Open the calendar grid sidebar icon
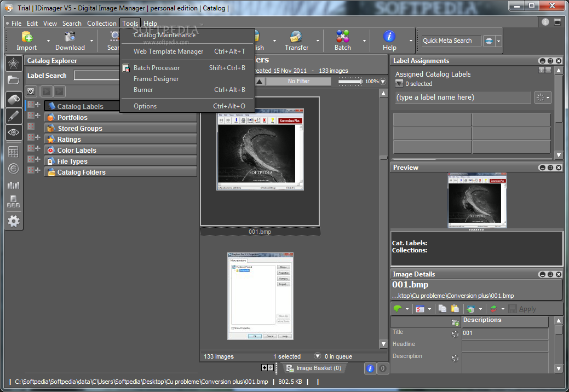The width and height of the screenshot is (569, 392). click(x=14, y=152)
